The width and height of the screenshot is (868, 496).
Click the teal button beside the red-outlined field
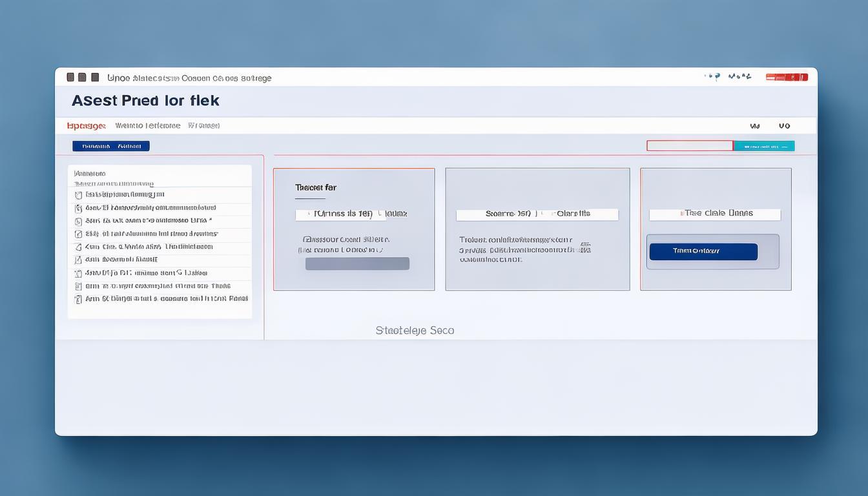[x=764, y=146]
